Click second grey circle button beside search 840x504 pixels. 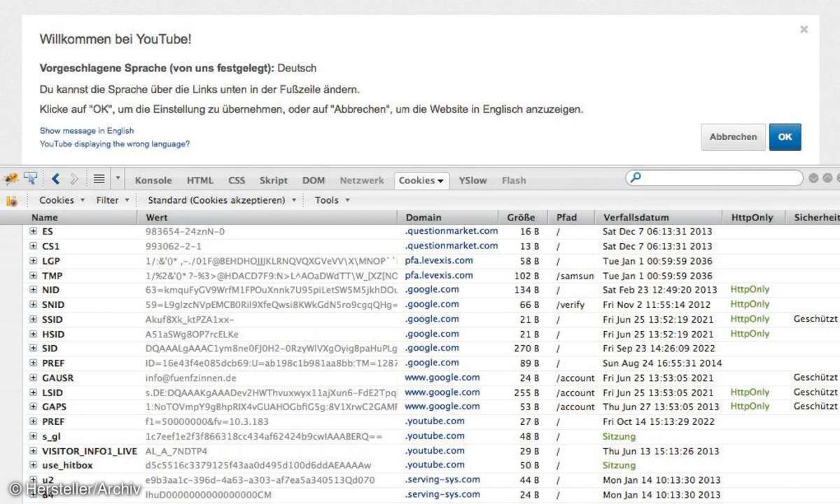click(x=827, y=178)
